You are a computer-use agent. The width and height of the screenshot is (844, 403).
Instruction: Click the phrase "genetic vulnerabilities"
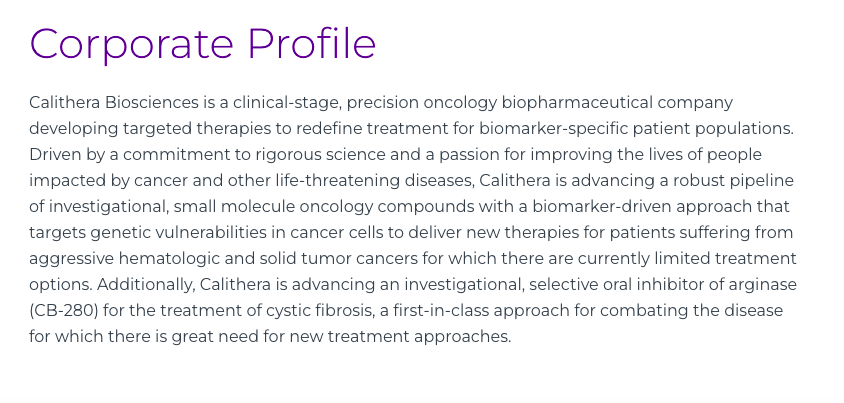[x=186, y=233]
